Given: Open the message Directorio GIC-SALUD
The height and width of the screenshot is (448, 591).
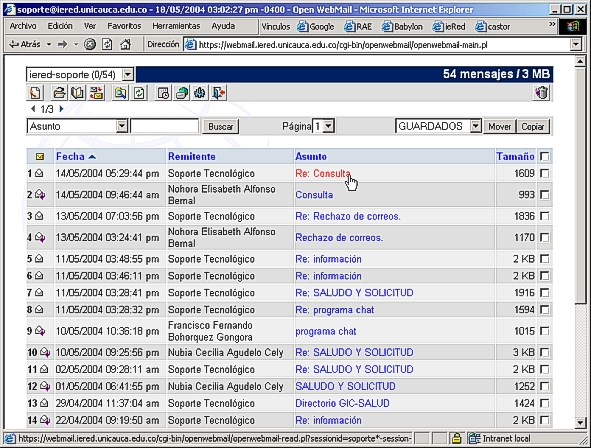Looking at the screenshot, I should click(x=342, y=403).
